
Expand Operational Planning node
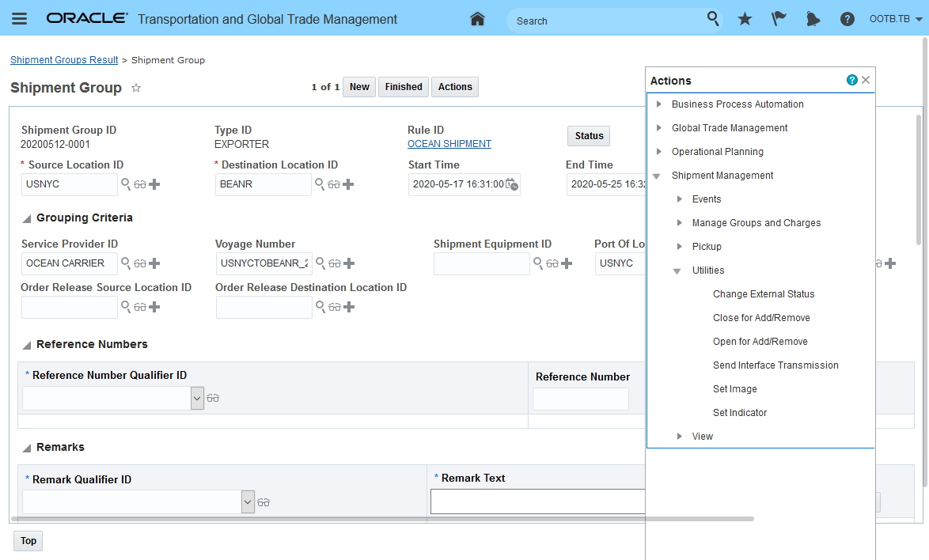tap(658, 152)
